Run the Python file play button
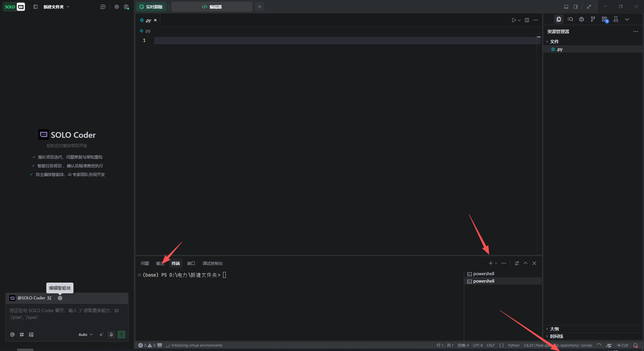This screenshot has height=351, width=644. point(514,20)
